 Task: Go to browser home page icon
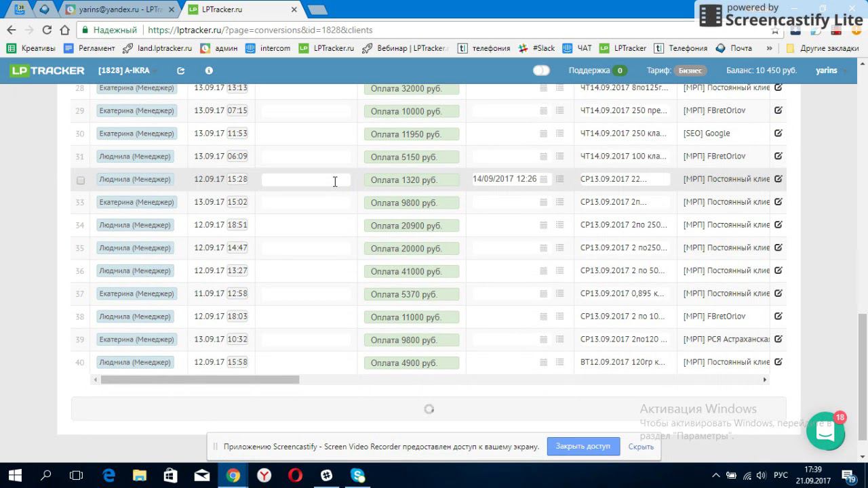(x=64, y=30)
